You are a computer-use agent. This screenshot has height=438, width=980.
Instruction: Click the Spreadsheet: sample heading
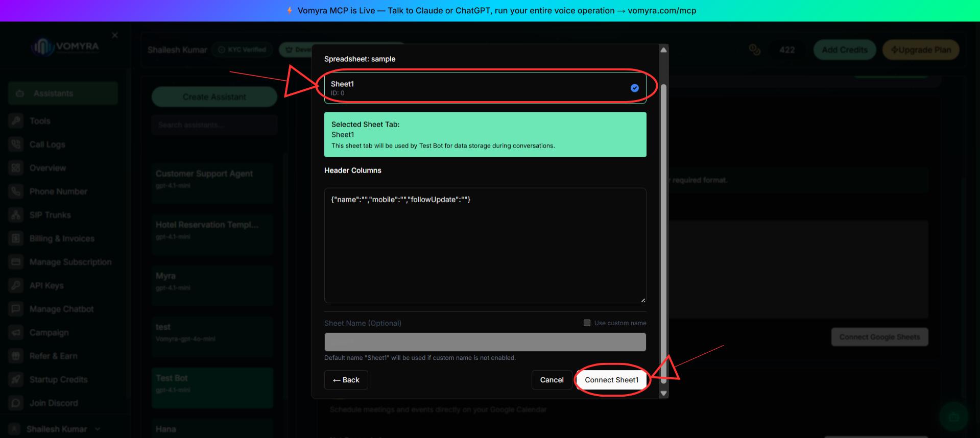tap(360, 59)
